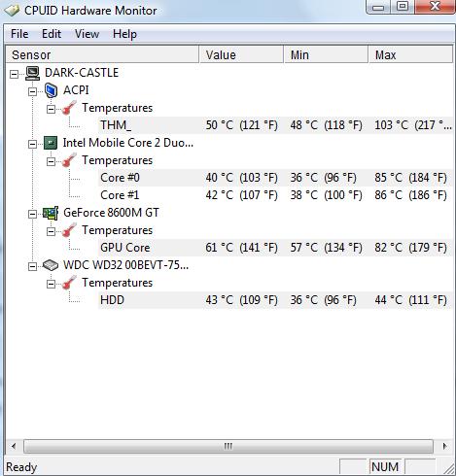Click the thermometer icon under ACPI

click(69, 108)
